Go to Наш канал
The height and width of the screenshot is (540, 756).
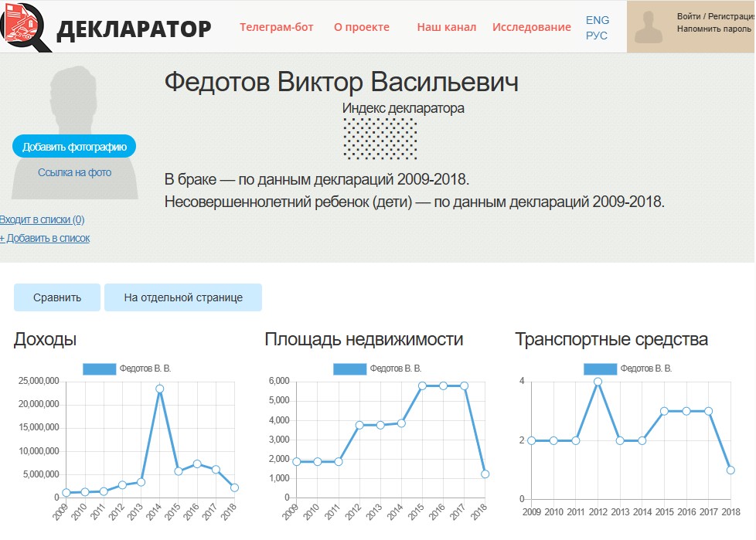447,27
